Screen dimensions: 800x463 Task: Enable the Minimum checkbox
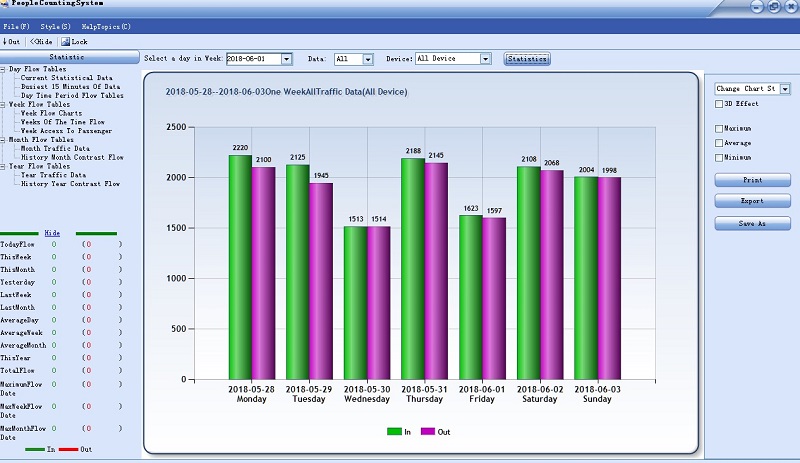[719, 158]
